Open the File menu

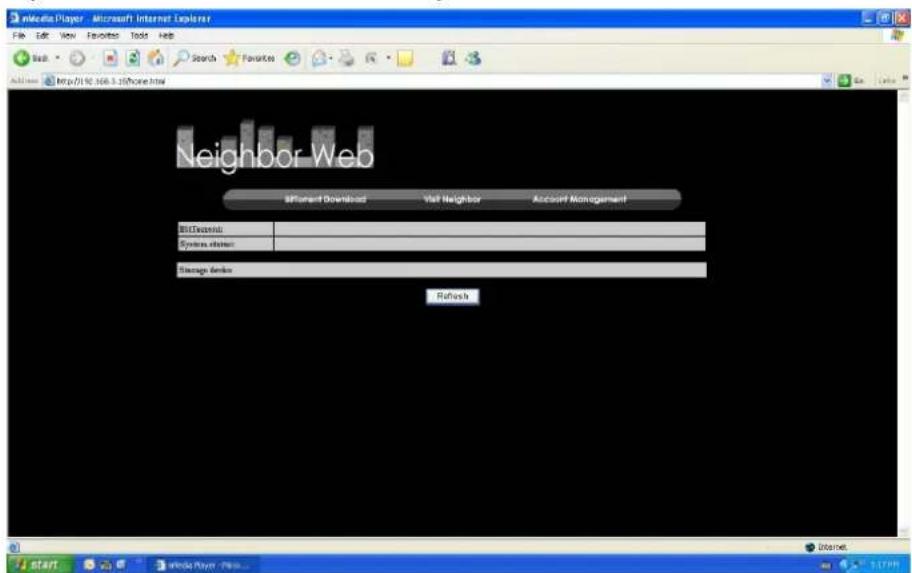point(19,35)
